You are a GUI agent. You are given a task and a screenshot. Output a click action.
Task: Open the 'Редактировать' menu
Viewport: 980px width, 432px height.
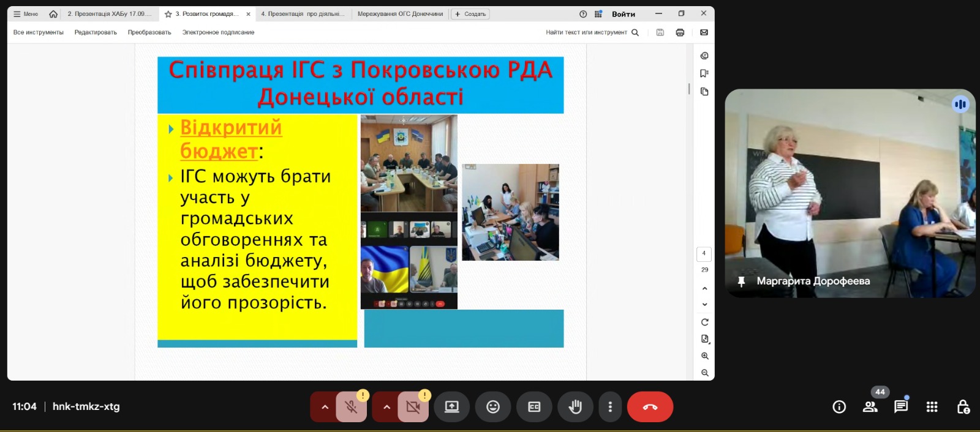click(x=96, y=32)
